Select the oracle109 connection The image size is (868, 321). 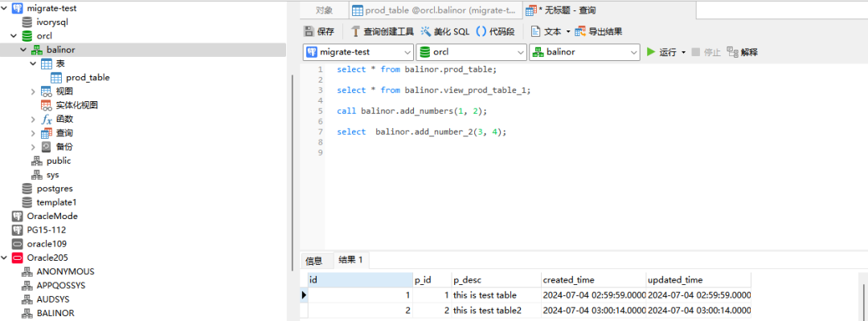click(x=47, y=244)
